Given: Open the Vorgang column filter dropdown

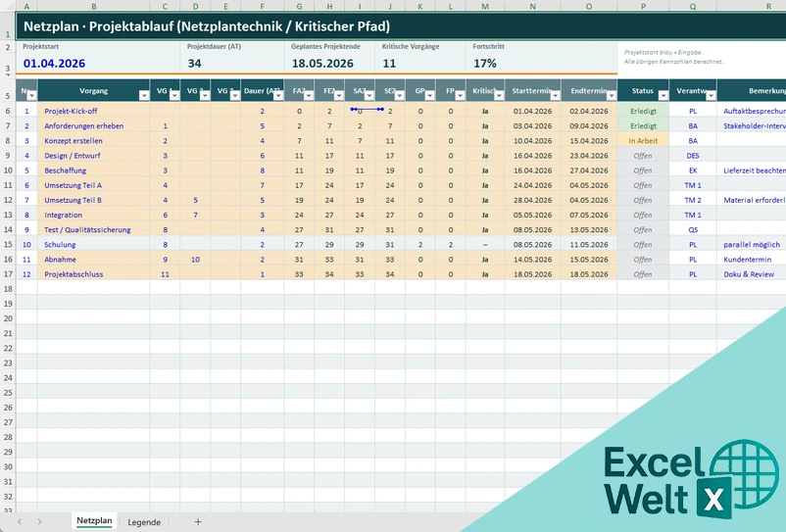Looking at the screenshot, I should pyautogui.click(x=144, y=95).
